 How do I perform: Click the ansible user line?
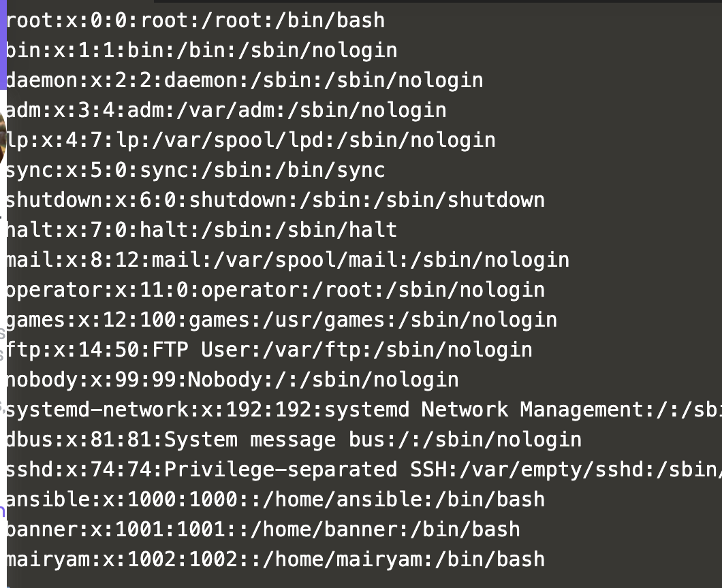click(x=274, y=500)
